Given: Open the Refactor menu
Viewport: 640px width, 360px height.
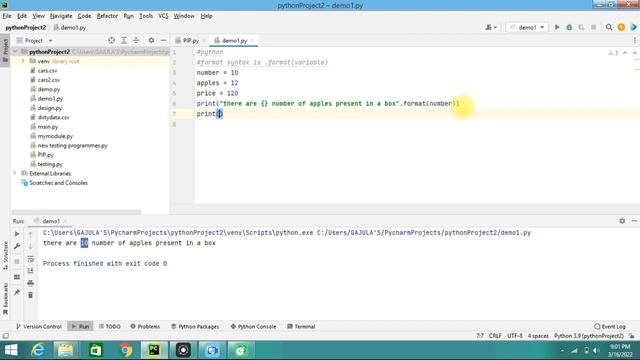Looking at the screenshot, I should (x=107, y=16).
